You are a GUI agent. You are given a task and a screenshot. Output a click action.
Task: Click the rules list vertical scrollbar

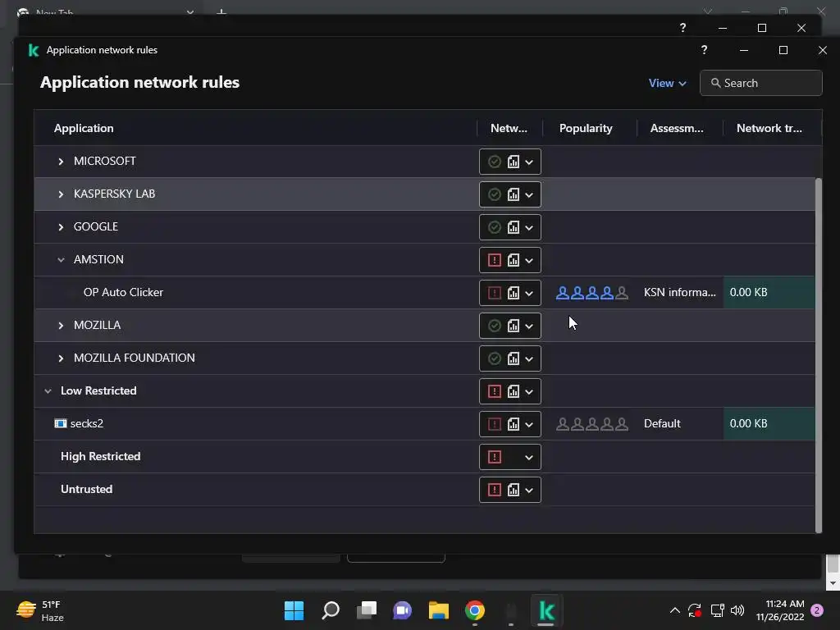(x=818, y=354)
